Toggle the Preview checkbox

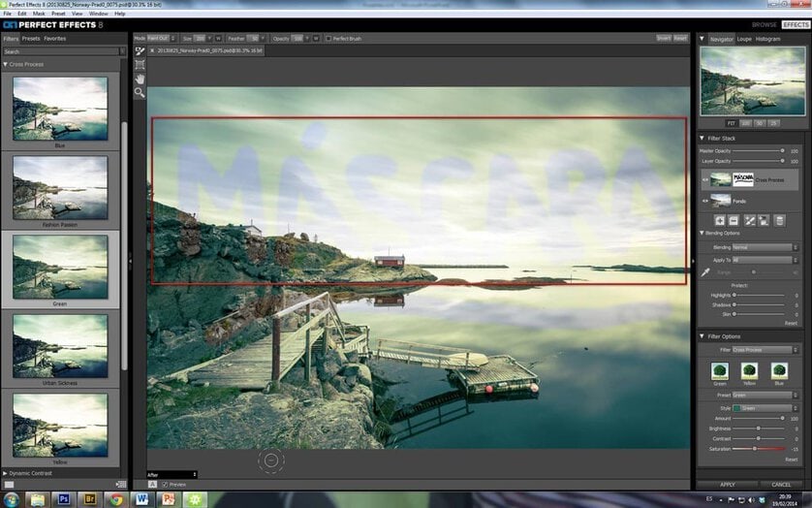(165, 485)
